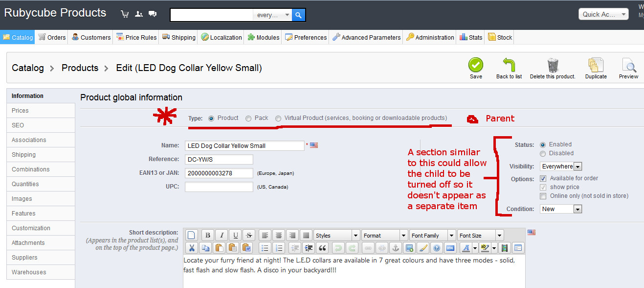This screenshot has width=644, height=288.
Task: Select the Virtual Product radio button
Action: (278, 119)
